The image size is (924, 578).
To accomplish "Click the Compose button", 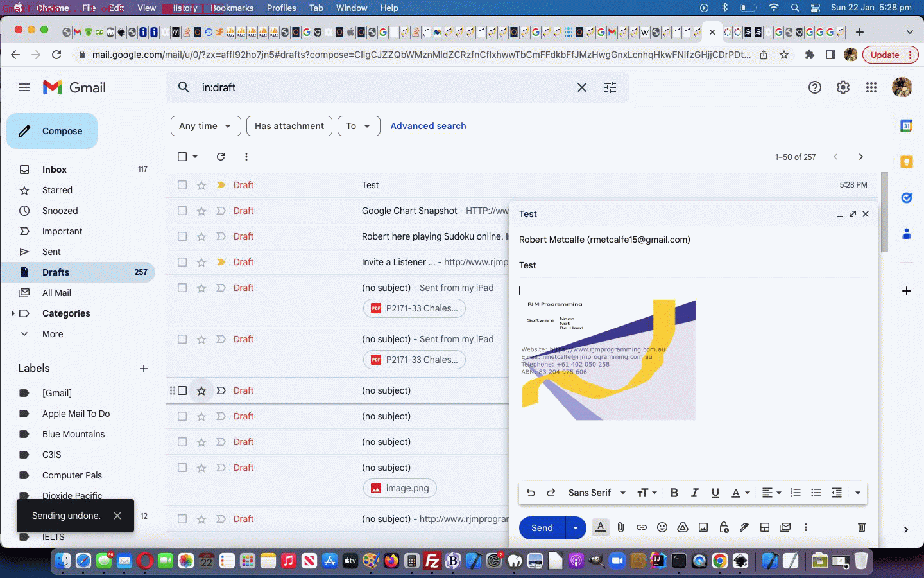I will click(x=52, y=131).
